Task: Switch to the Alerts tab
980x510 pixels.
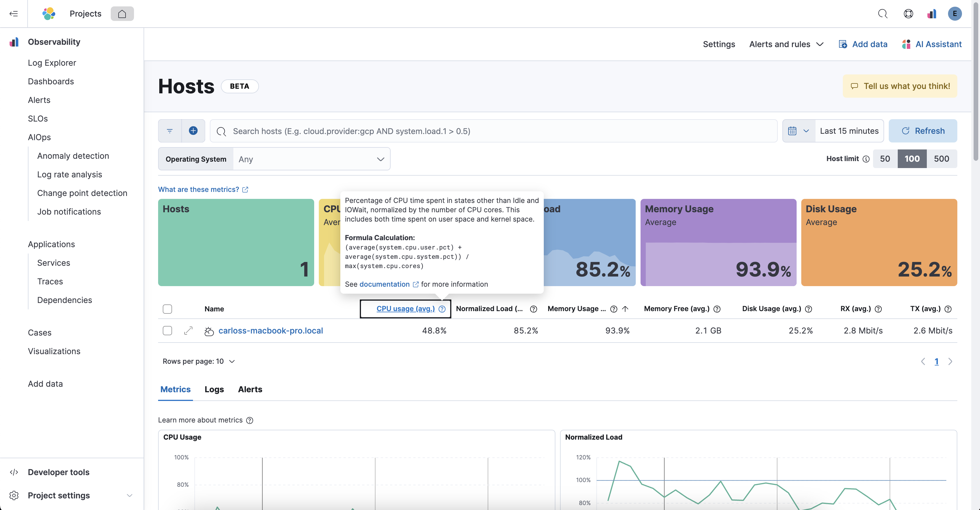Action: click(x=250, y=389)
